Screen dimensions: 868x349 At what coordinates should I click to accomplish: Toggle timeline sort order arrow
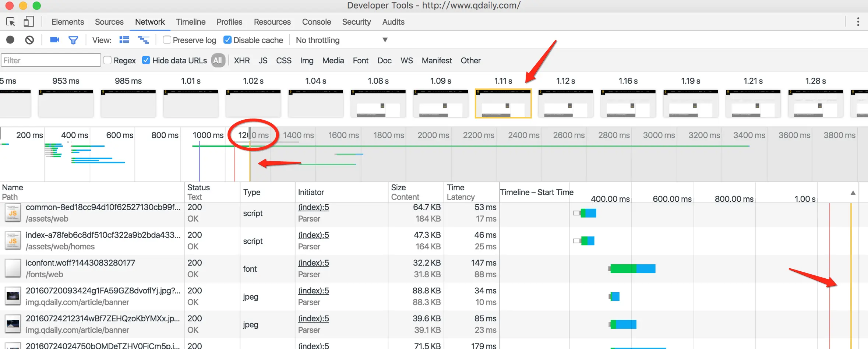click(x=853, y=193)
